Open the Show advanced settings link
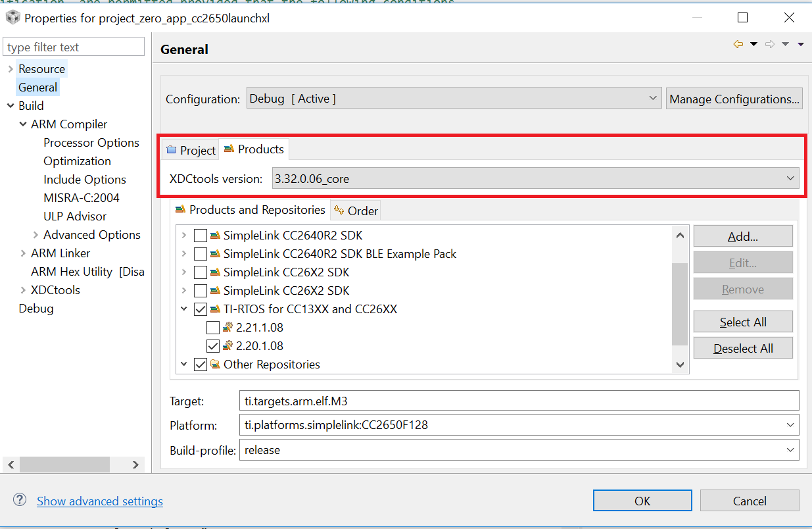 [100, 501]
